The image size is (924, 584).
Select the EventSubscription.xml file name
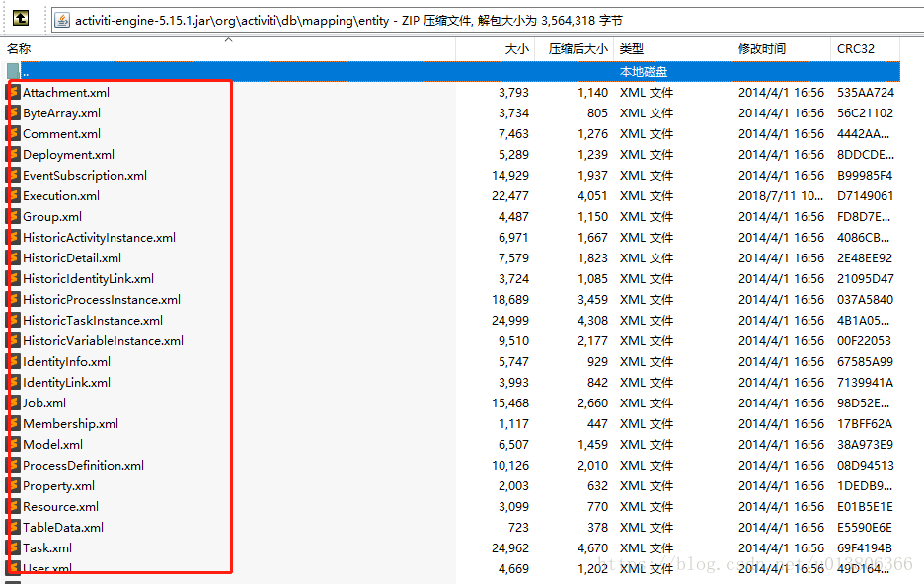coord(85,175)
